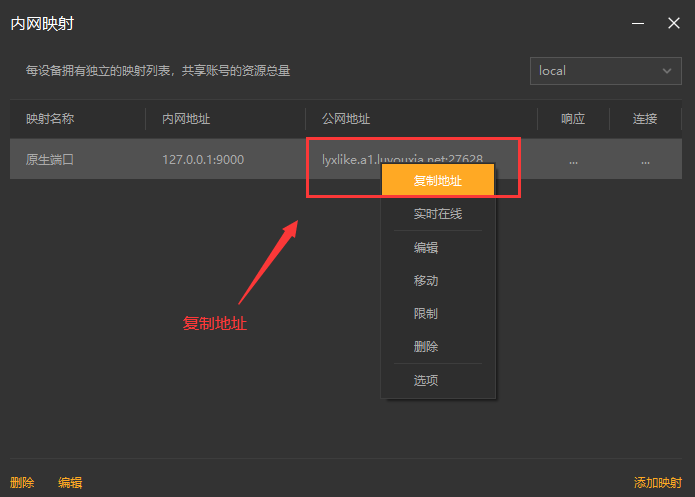695x497 pixels.
Task: Click the 连接 column header
Action: click(x=645, y=119)
